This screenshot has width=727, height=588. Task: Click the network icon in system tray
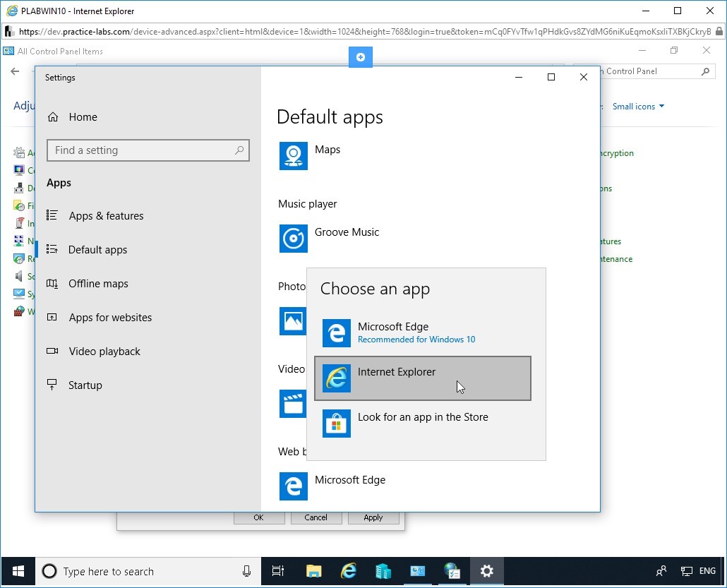click(687, 571)
